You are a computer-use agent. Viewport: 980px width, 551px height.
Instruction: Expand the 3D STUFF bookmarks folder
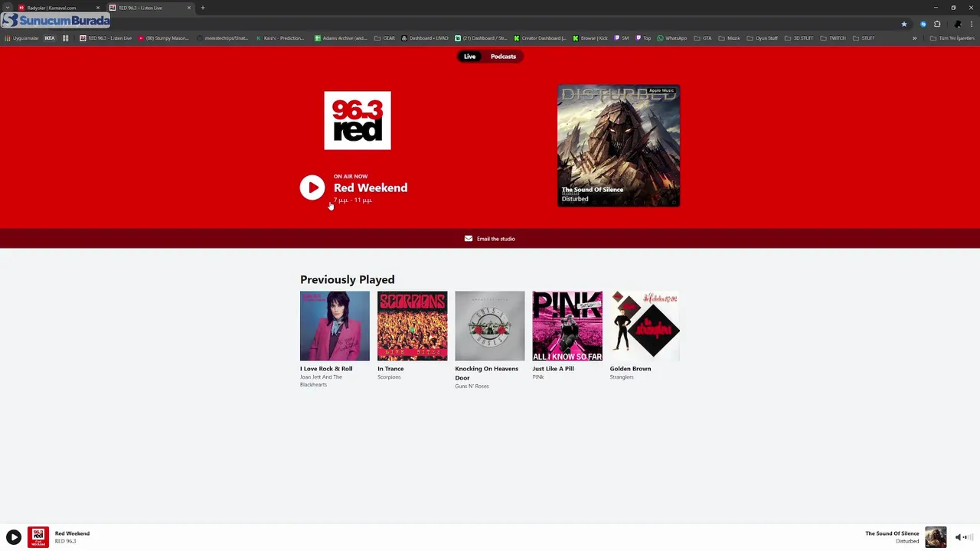point(799,38)
